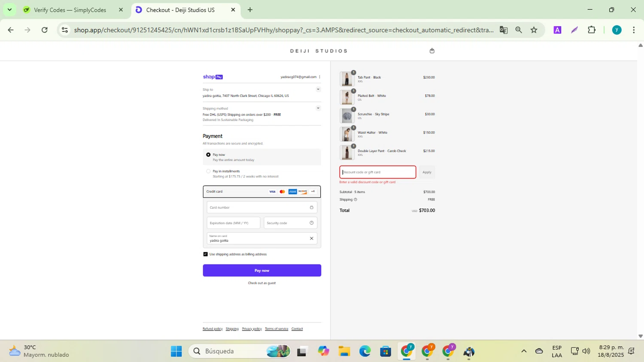Open the Windows taskbar search box

pyautogui.click(x=239, y=351)
